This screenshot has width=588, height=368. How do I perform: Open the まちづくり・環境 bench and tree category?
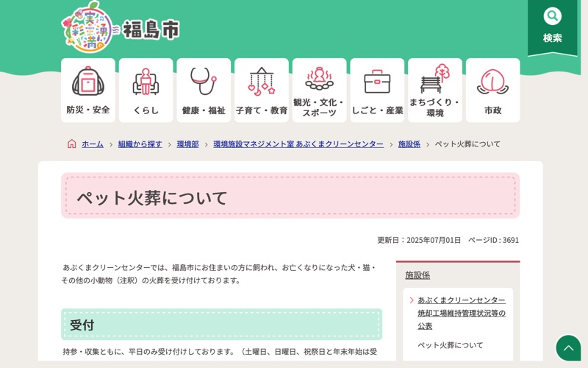(x=434, y=90)
